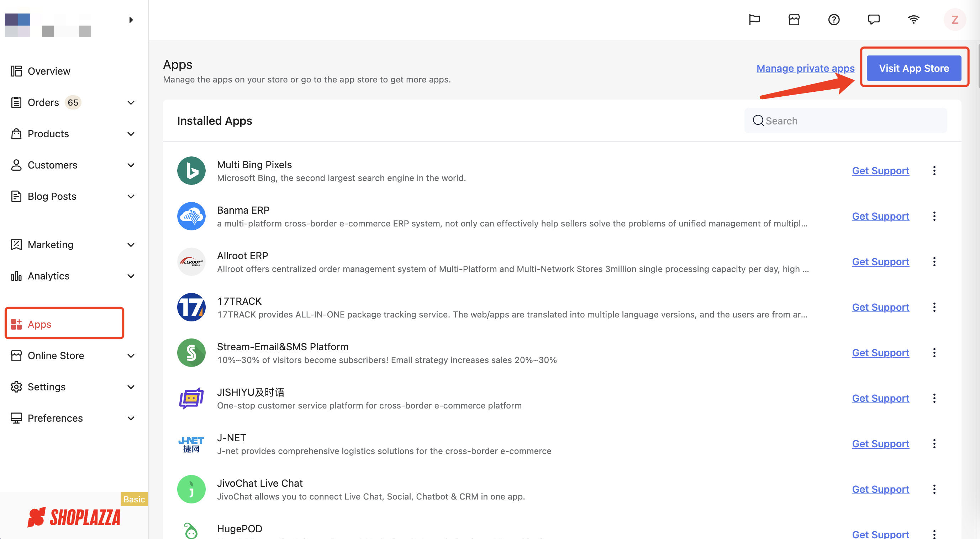The width and height of the screenshot is (980, 539).
Task: Open more options for J-NET
Action: coord(934,444)
